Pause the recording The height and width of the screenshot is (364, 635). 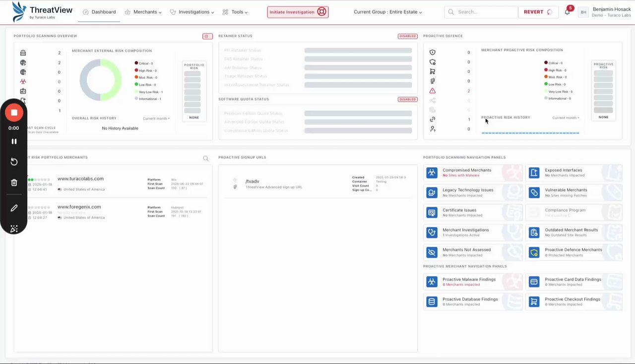tap(14, 141)
